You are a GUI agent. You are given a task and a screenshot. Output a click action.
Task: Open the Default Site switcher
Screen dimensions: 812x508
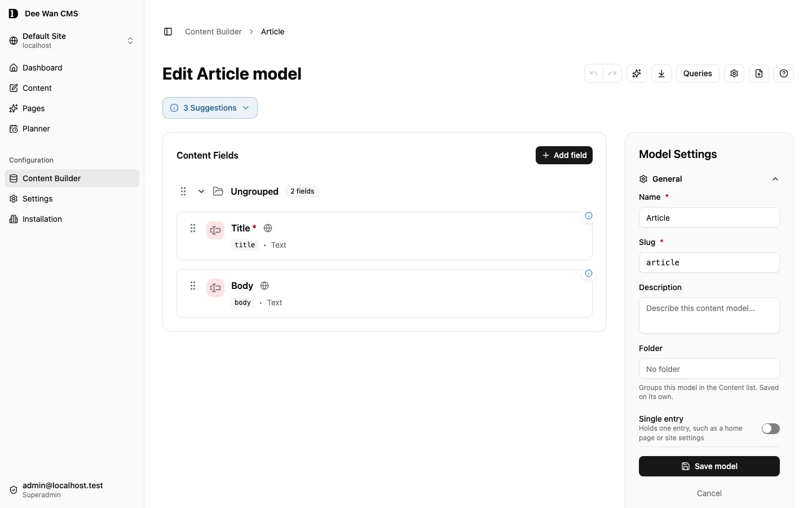[x=72, y=41]
